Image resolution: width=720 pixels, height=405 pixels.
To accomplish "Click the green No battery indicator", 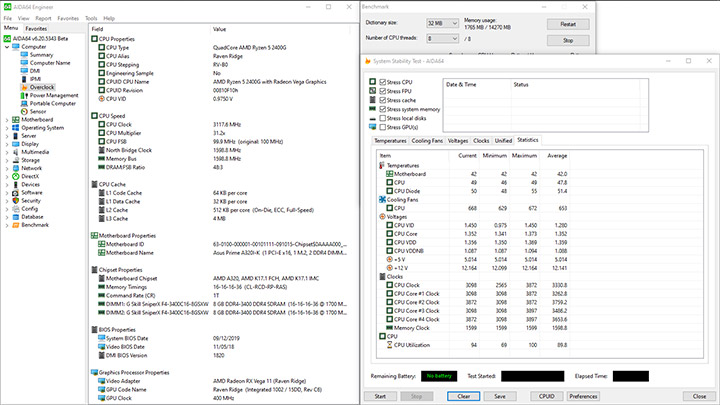I will click(439, 376).
